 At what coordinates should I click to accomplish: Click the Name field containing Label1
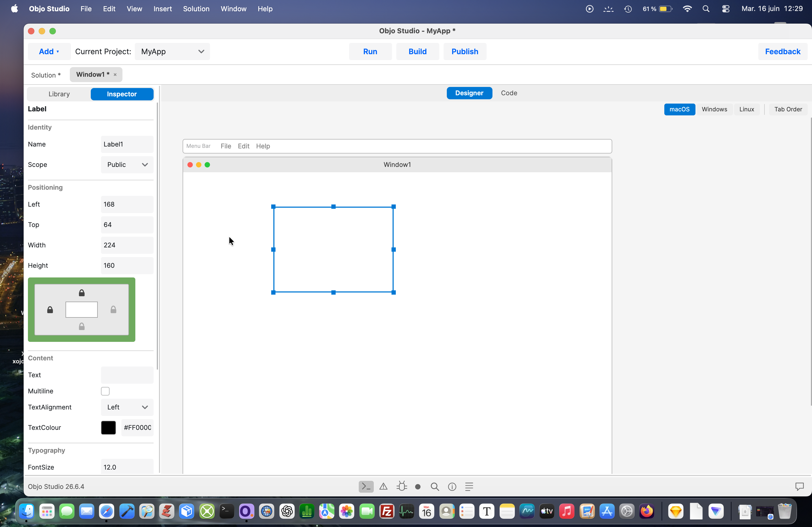click(127, 144)
